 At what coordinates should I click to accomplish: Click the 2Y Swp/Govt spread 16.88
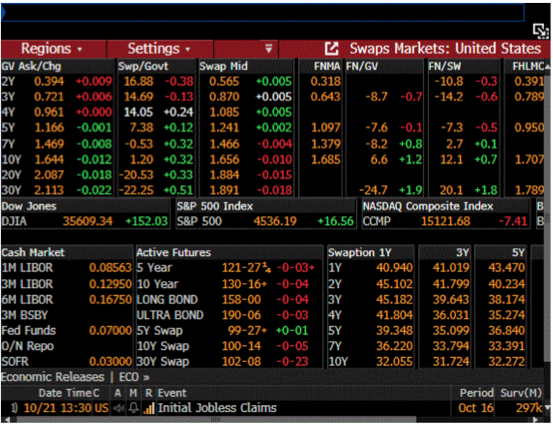coord(138,81)
